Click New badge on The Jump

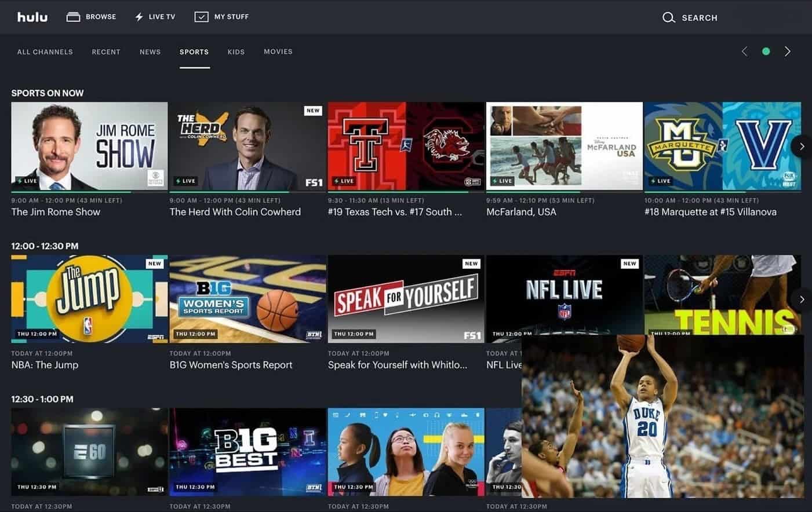(155, 264)
